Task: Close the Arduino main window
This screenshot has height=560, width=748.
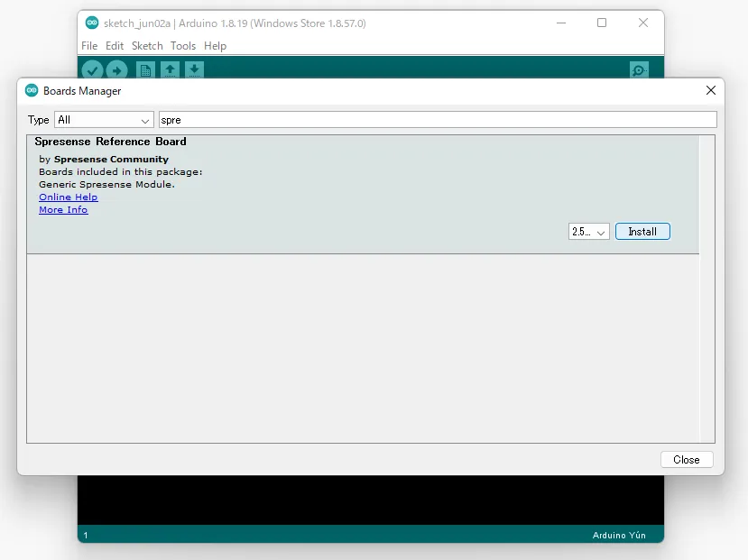Action: pos(643,23)
